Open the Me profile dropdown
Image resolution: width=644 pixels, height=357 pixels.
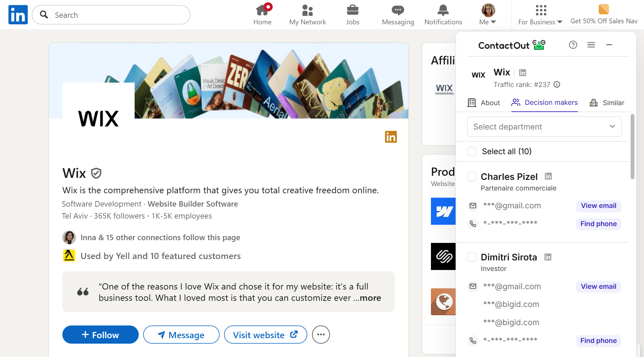(488, 15)
